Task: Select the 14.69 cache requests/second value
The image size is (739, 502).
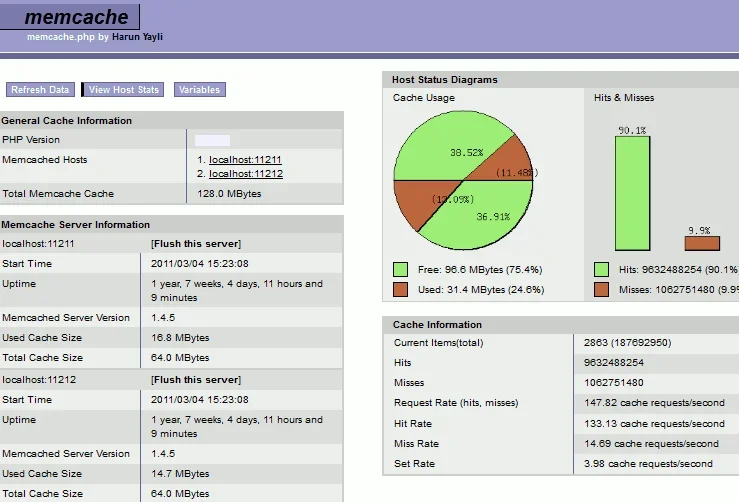Action: click(x=651, y=444)
